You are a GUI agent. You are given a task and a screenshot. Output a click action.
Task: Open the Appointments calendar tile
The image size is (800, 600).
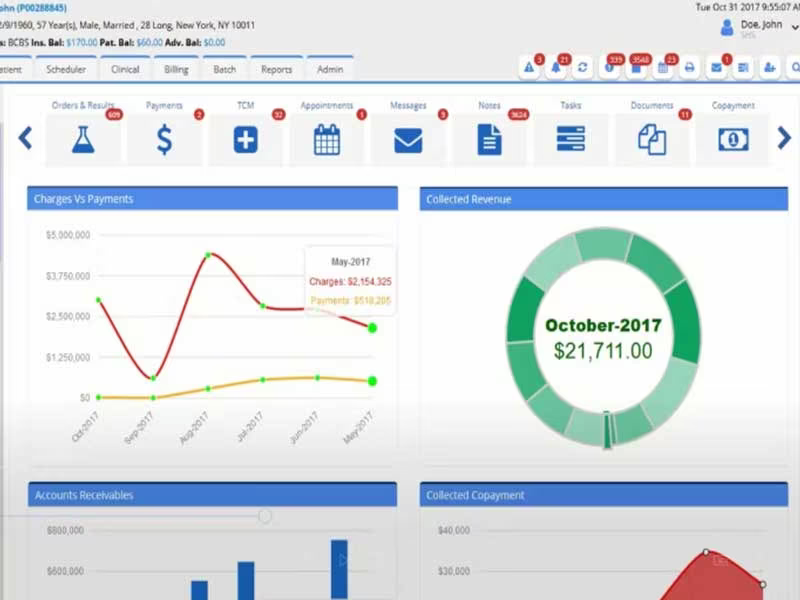pyautogui.click(x=327, y=139)
